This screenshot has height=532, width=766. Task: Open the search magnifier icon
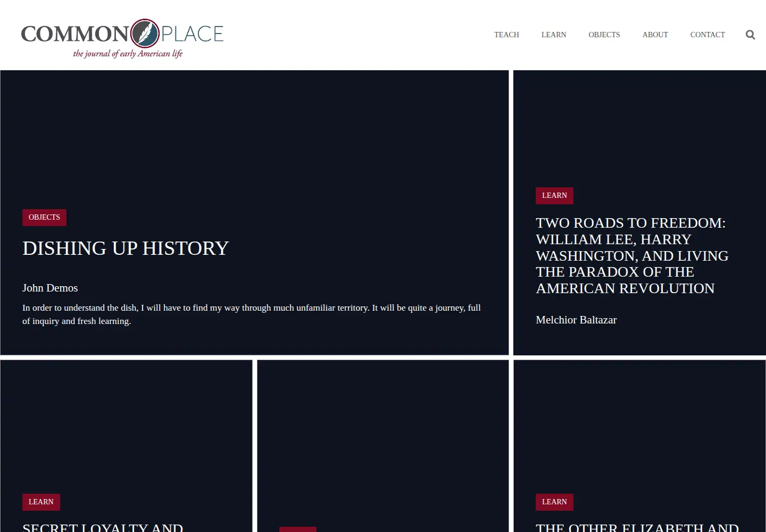coord(750,35)
